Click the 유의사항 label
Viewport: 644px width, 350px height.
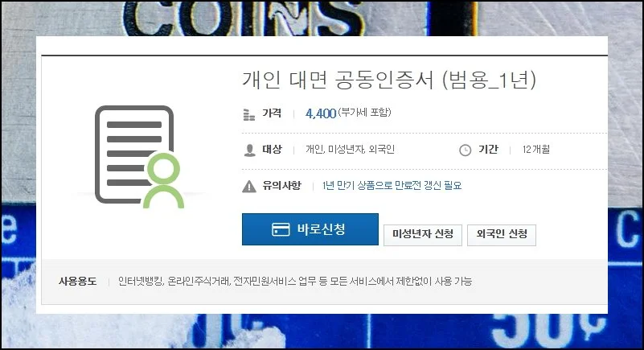coord(281,186)
